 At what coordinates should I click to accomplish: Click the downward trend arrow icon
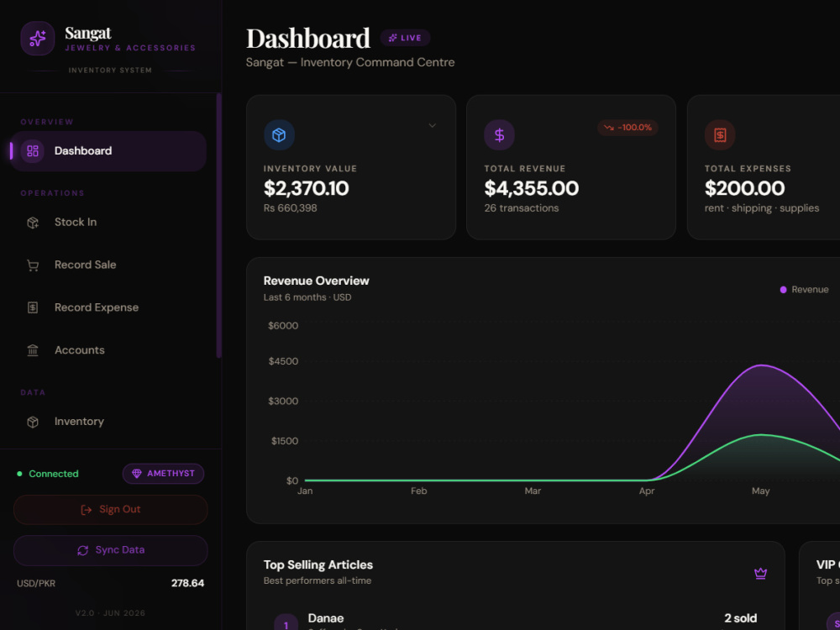(608, 128)
